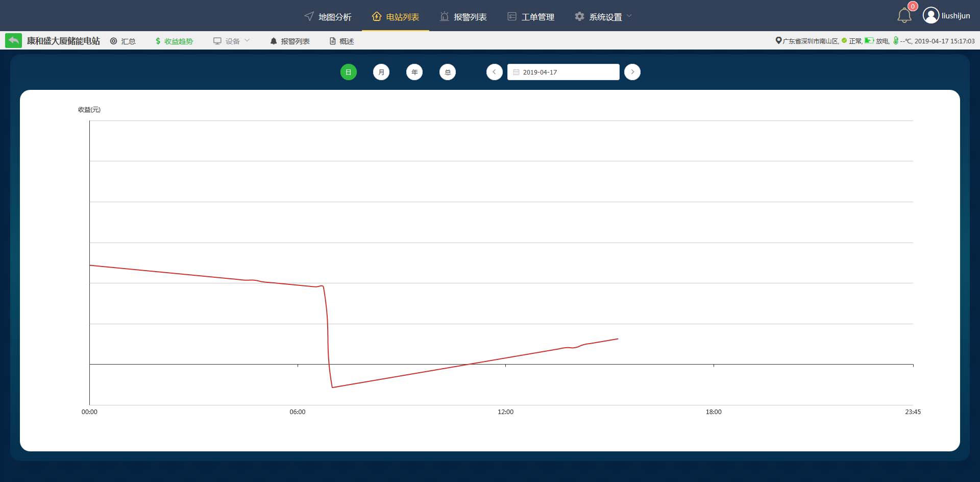Select the 总 (total) view option
Image resolution: width=980 pixels, height=482 pixels.
448,72
